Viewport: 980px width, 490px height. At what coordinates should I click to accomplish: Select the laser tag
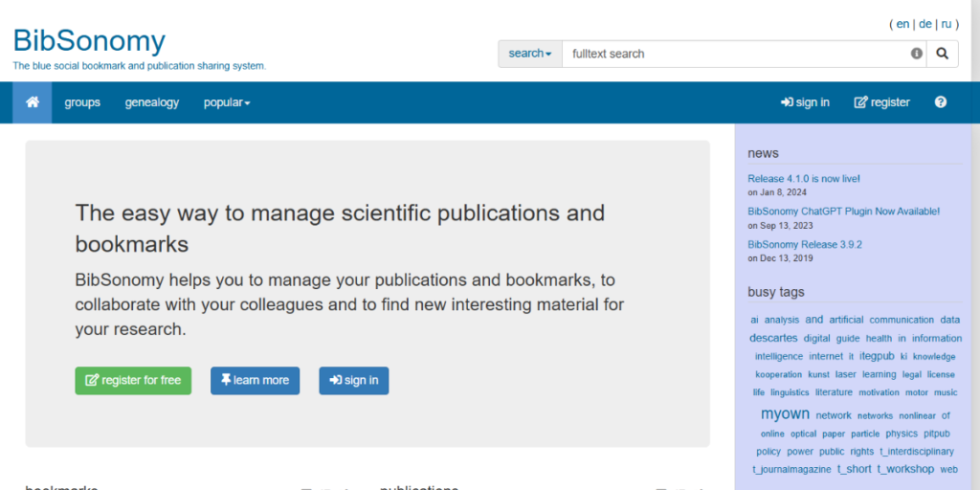[x=846, y=374]
